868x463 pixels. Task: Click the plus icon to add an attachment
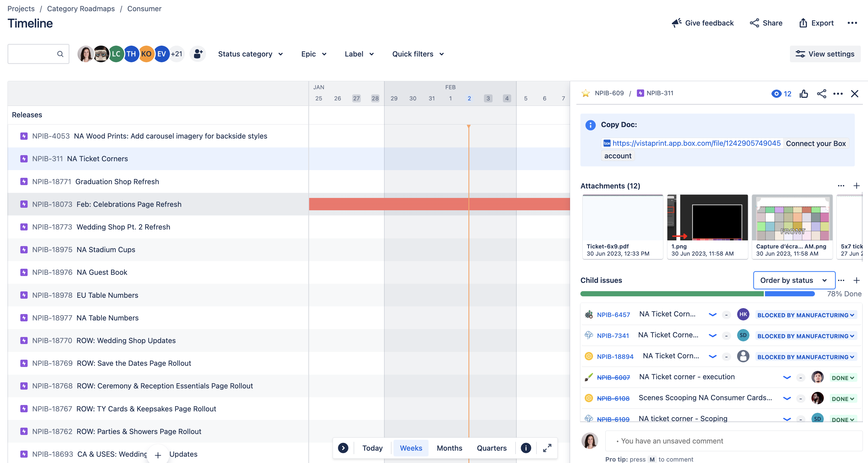click(857, 186)
